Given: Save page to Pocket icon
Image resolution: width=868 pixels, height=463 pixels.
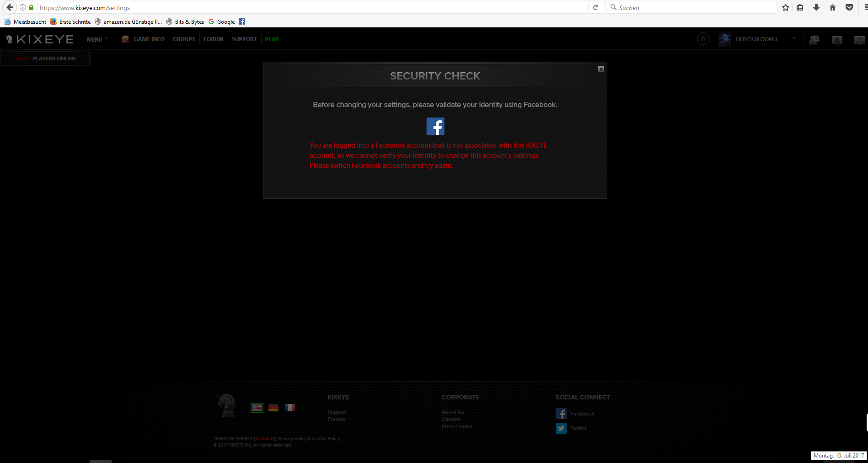Looking at the screenshot, I should 849,7.
